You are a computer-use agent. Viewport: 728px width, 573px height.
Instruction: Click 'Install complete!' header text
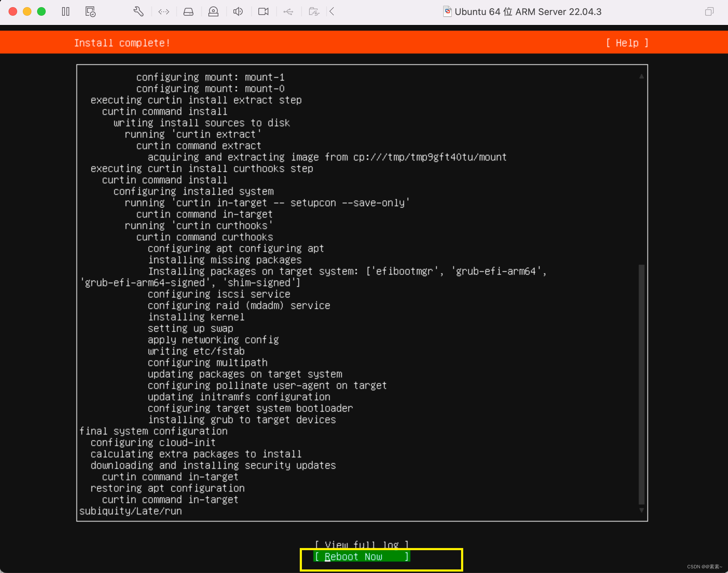(122, 43)
